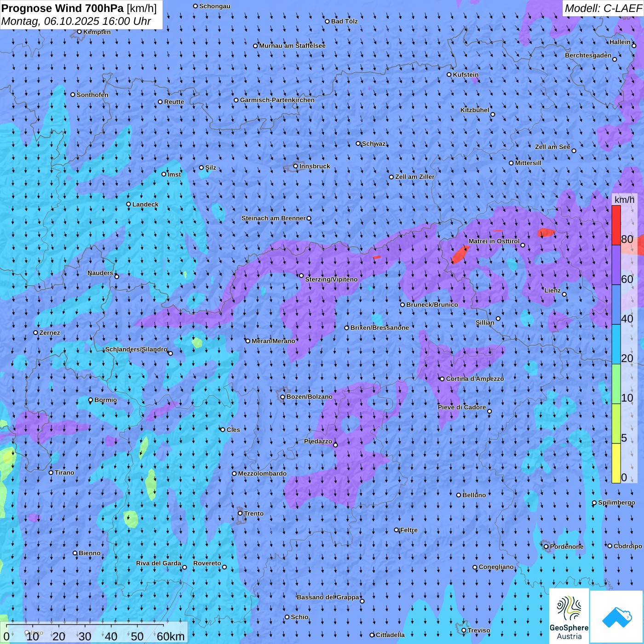Click the 'Brixen/Bressanone' label

(x=379, y=328)
